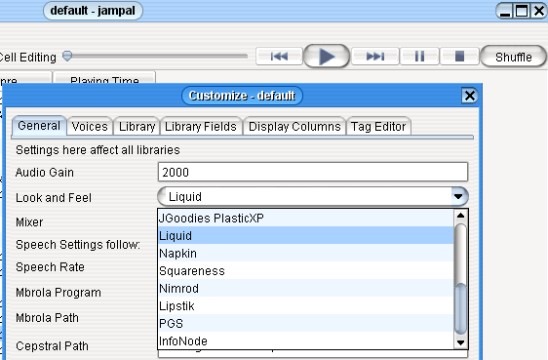The image size is (548, 360).
Task: Collapse the Look and Feel dropdown arrow
Action: tap(458, 196)
